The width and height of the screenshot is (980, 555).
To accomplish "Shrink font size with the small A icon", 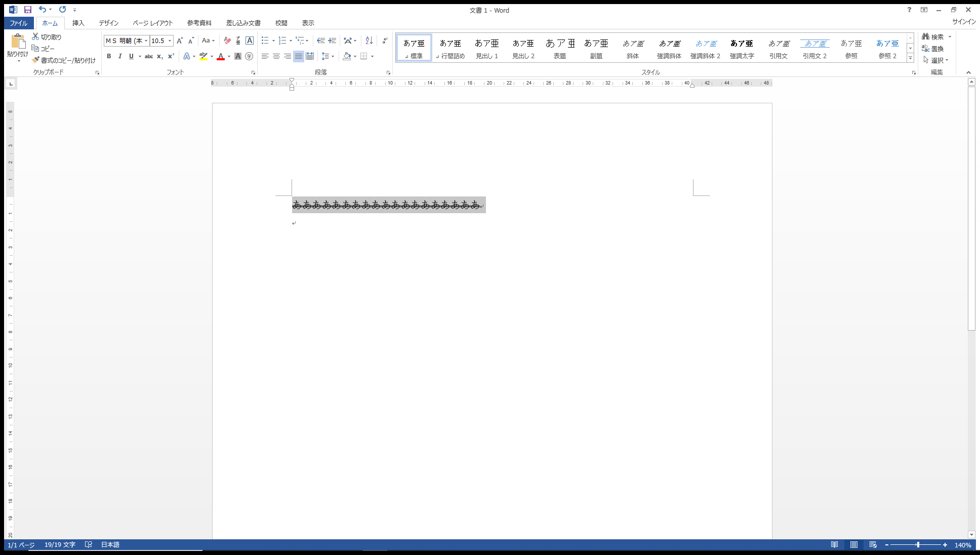I will pos(191,41).
